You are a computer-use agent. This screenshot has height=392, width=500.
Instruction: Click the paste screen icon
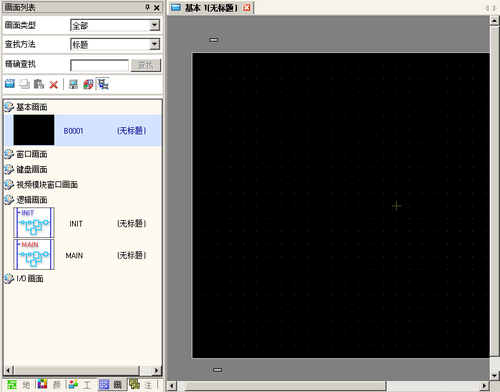(x=39, y=84)
